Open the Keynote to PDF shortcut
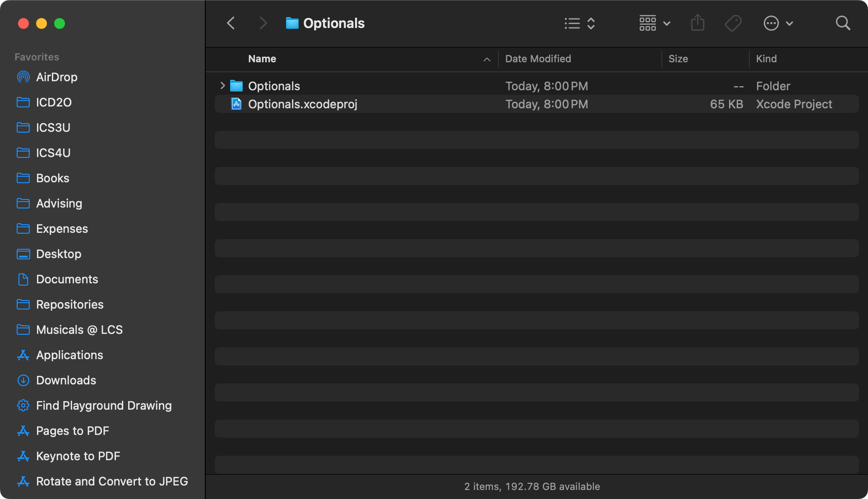This screenshot has width=868, height=499. pyautogui.click(x=78, y=456)
